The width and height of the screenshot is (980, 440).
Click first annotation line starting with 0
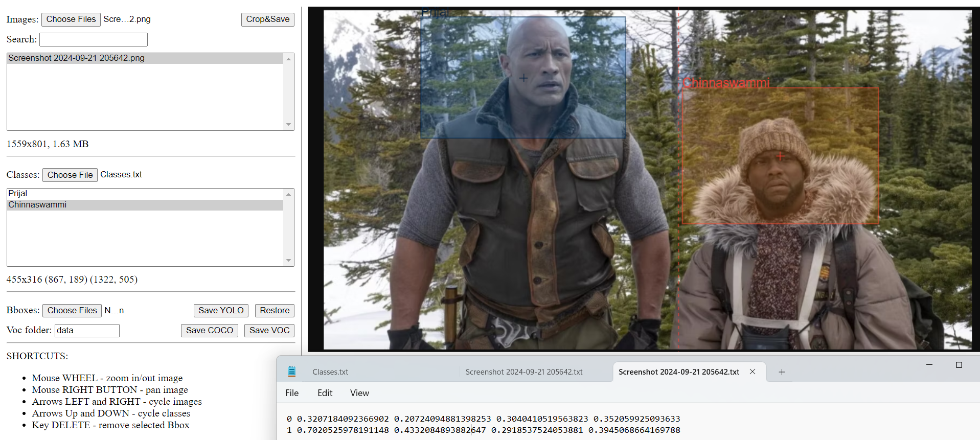[483, 419]
